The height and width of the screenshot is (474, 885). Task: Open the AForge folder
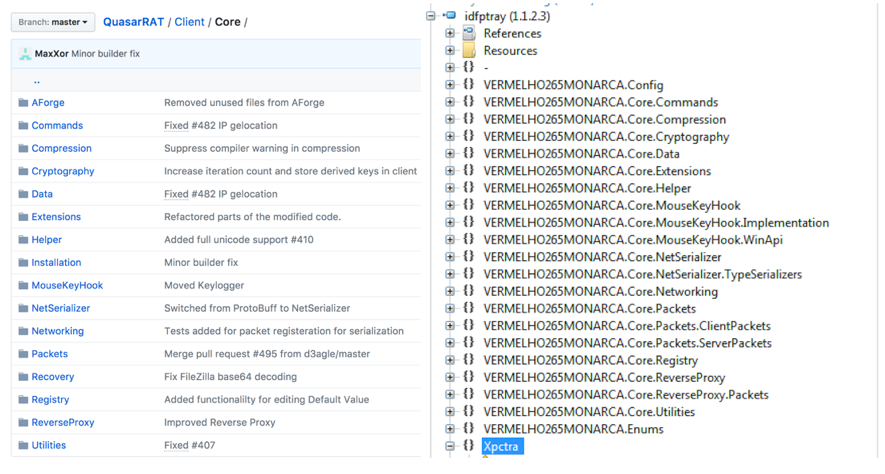pos(48,103)
